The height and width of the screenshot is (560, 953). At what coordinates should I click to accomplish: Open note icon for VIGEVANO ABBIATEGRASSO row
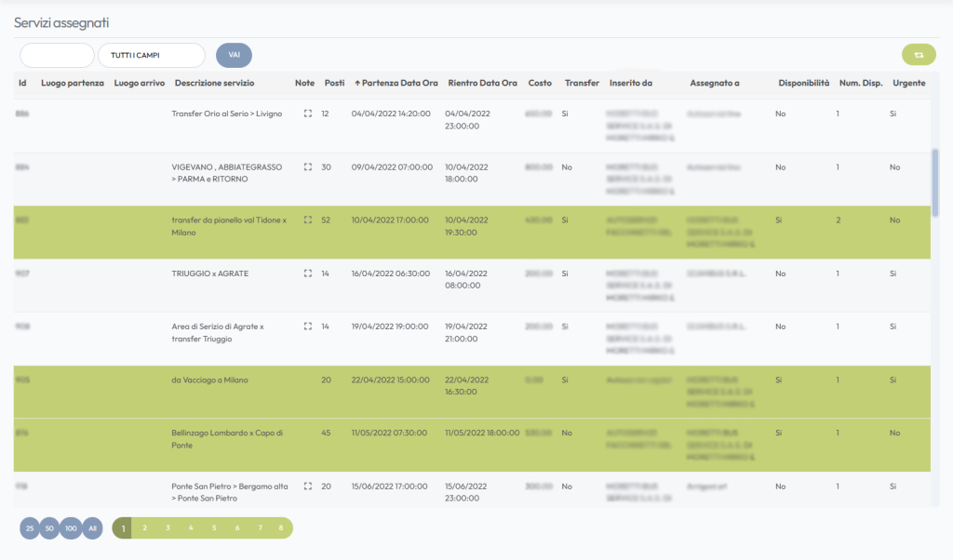coord(307,167)
